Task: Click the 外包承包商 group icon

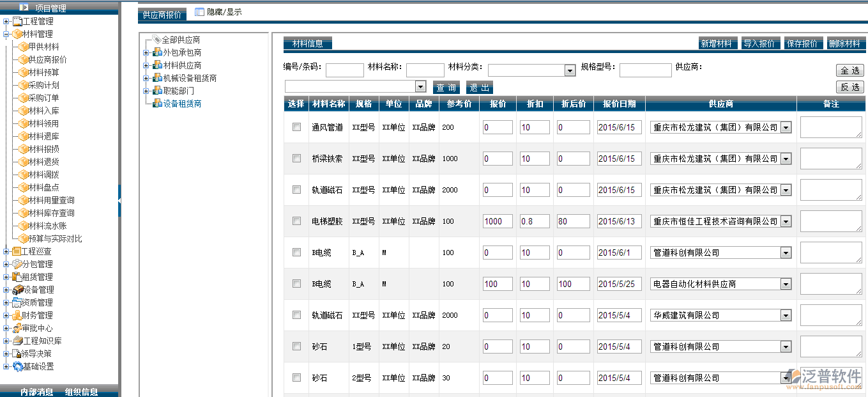Action: [157, 52]
